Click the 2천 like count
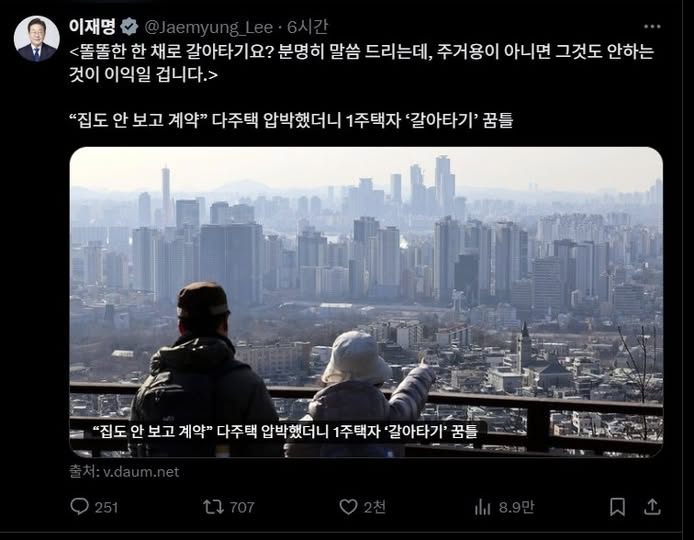 point(374,507)
